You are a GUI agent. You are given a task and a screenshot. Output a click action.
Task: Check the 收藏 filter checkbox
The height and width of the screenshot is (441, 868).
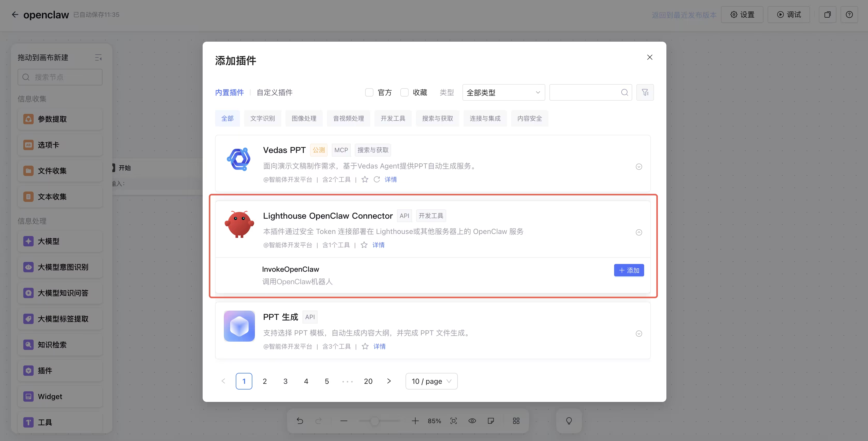(x=404, y=92)
